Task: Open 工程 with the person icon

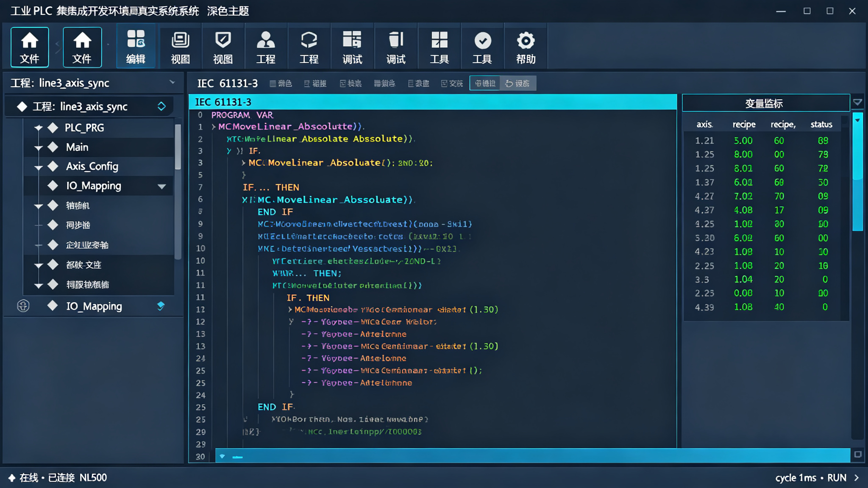Action: [266, 47]
